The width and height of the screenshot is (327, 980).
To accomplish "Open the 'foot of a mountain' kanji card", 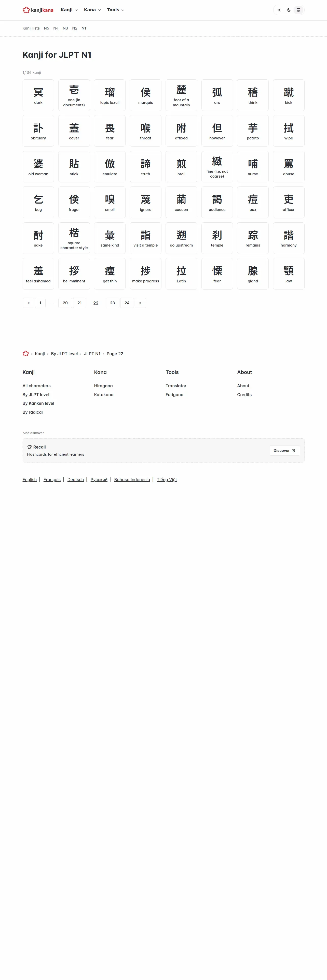I will [x=181, y=95].
